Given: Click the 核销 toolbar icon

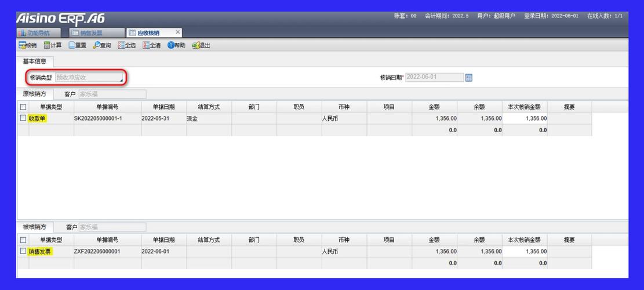Looking at the screenshot, I should (22, 46).
